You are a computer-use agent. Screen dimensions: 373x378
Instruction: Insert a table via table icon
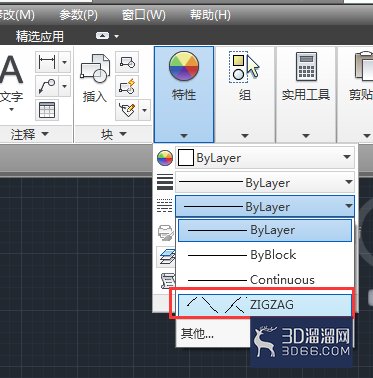coord(47,110)
